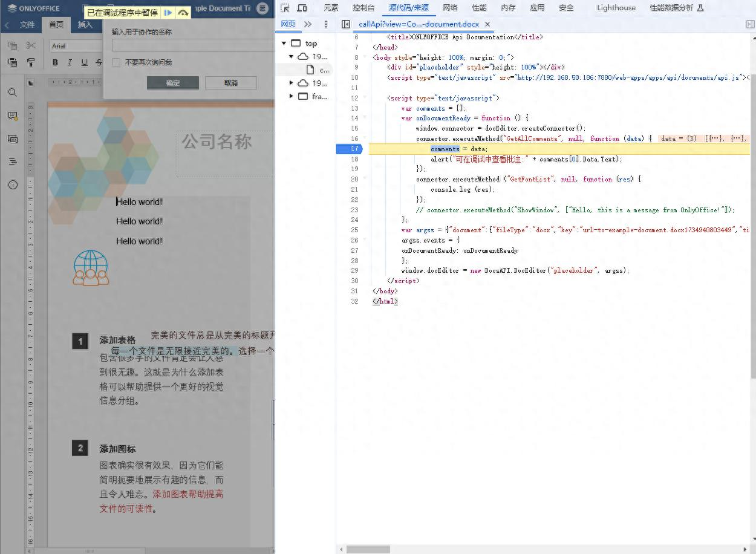Switch to the 网络 tab in DevTools
The image size is (756, 554).
[x=450, y=8]
